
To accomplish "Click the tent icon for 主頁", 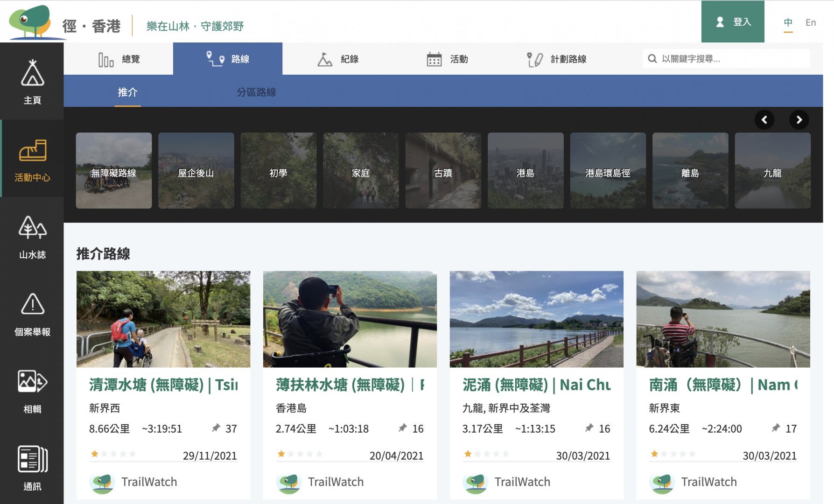I will 32,73.
